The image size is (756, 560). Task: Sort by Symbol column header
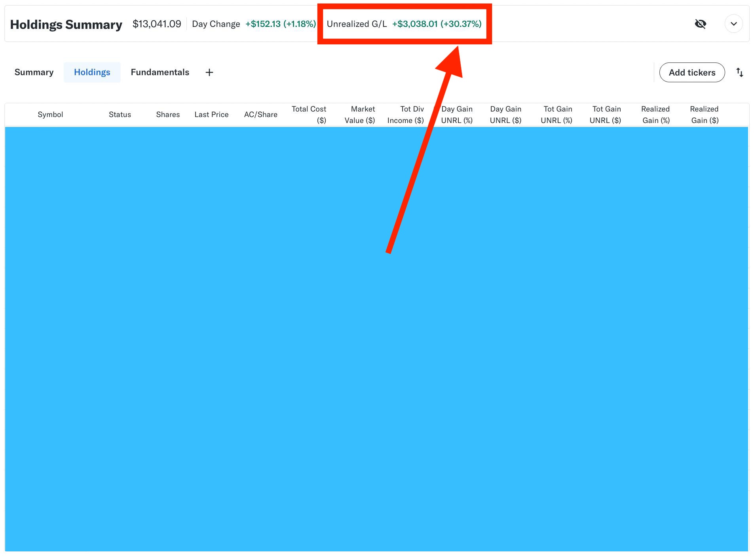(x=50, y=115)
